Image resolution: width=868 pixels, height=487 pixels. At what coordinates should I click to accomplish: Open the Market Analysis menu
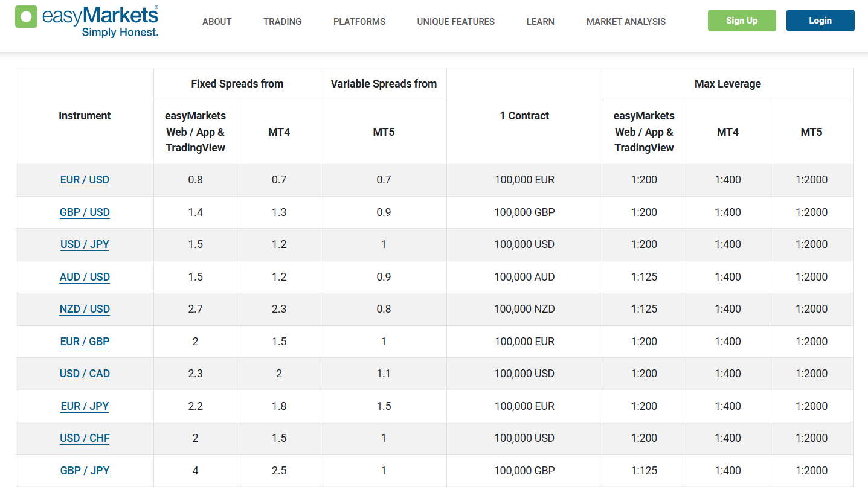(x=626, y=22)
